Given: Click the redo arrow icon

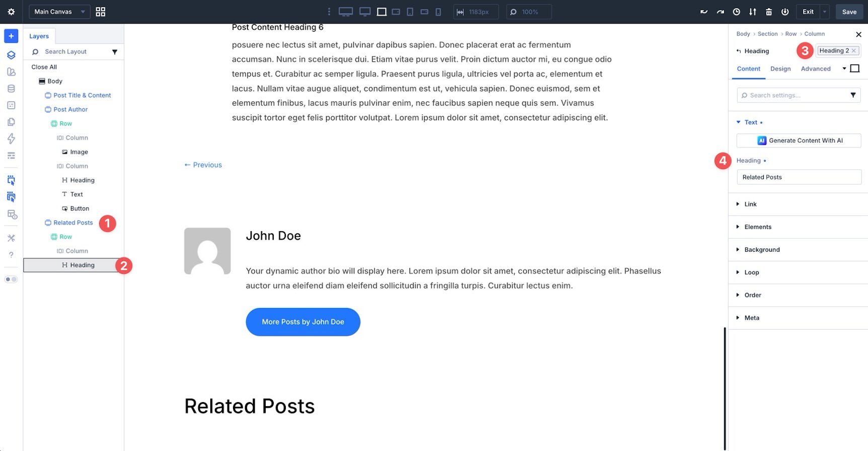Looking at the screenshot, I should [721, 12].
